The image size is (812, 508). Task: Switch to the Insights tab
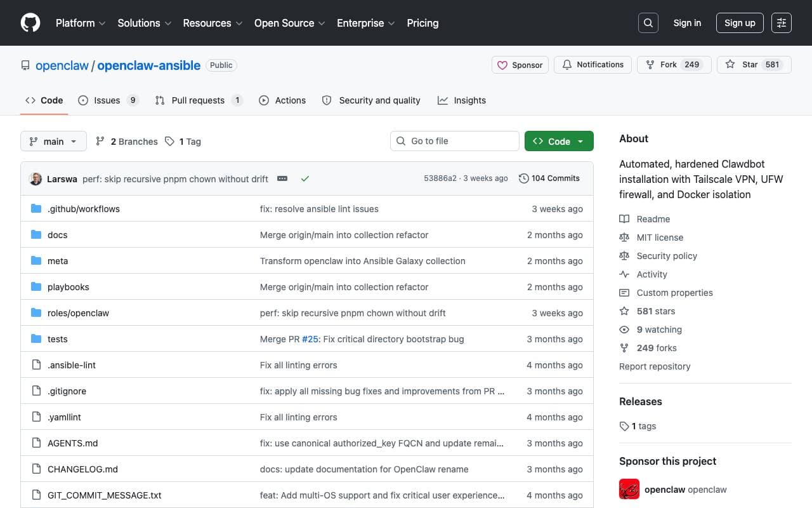pos(462,100)
